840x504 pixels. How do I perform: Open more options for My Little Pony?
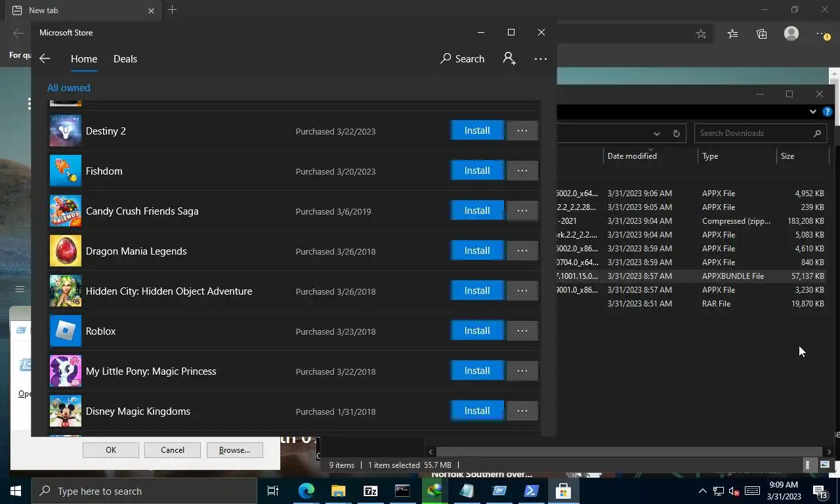[522, 371]
